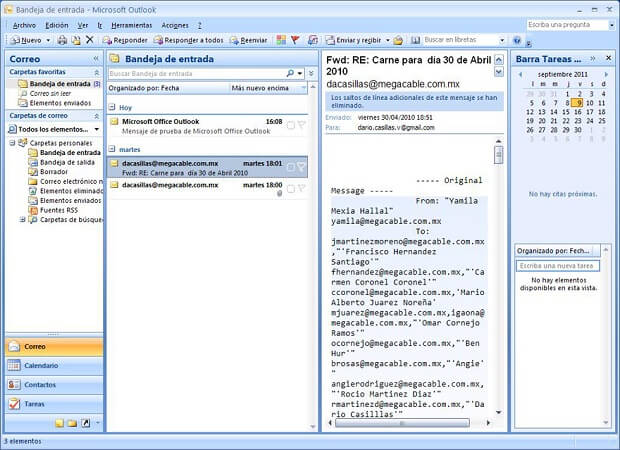Open the Acciones menu
Viewport: 620px width, 450px height.
(x=175, y=25)
